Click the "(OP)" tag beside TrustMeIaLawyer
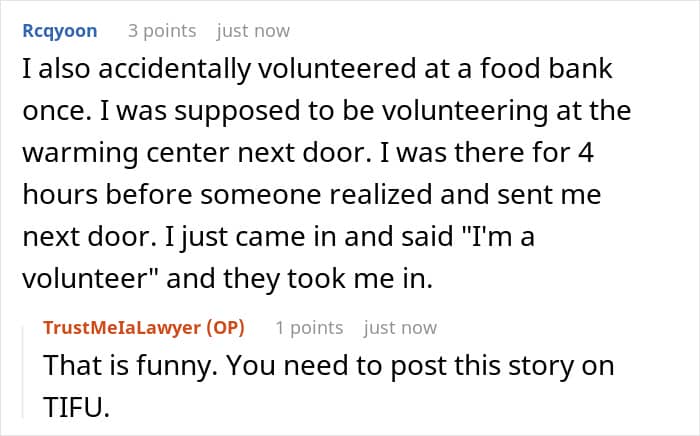The width and height of the screenshot is (700, 436). [x=225, y=328]
